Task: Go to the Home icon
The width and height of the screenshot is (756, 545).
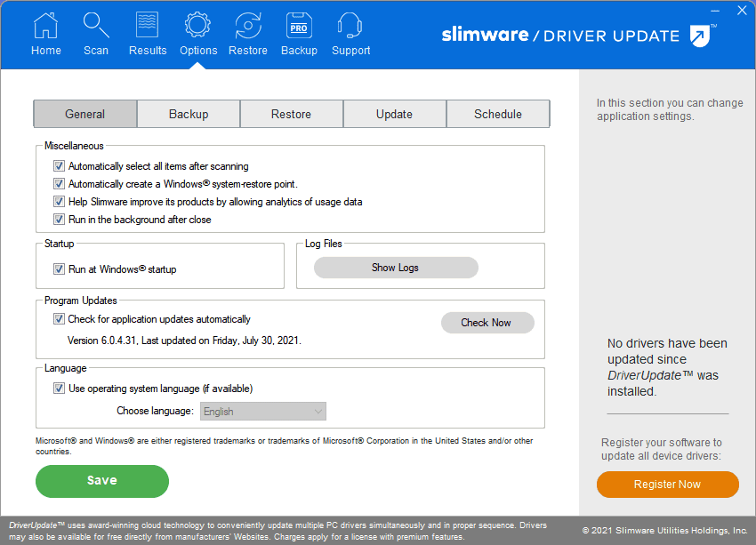Action: tap(45, 25)
